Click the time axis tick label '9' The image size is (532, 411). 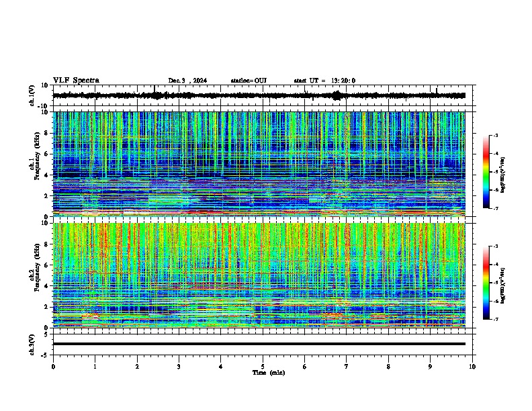[x=430, y=367]
